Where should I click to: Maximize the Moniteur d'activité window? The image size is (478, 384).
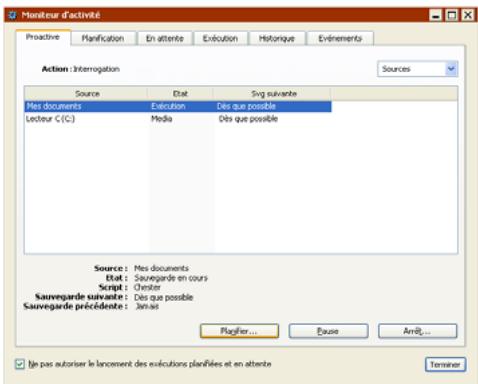coord(452,15)
